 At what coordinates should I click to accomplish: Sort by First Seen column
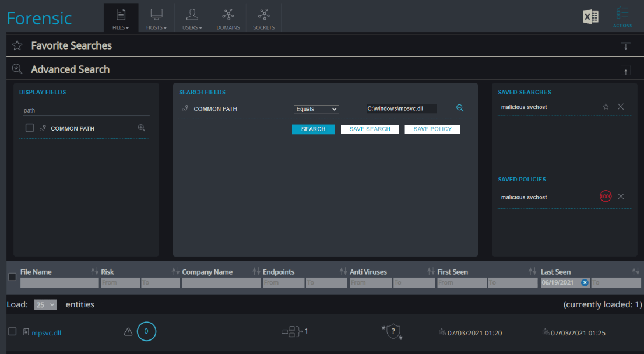click(x=532, y=271)
